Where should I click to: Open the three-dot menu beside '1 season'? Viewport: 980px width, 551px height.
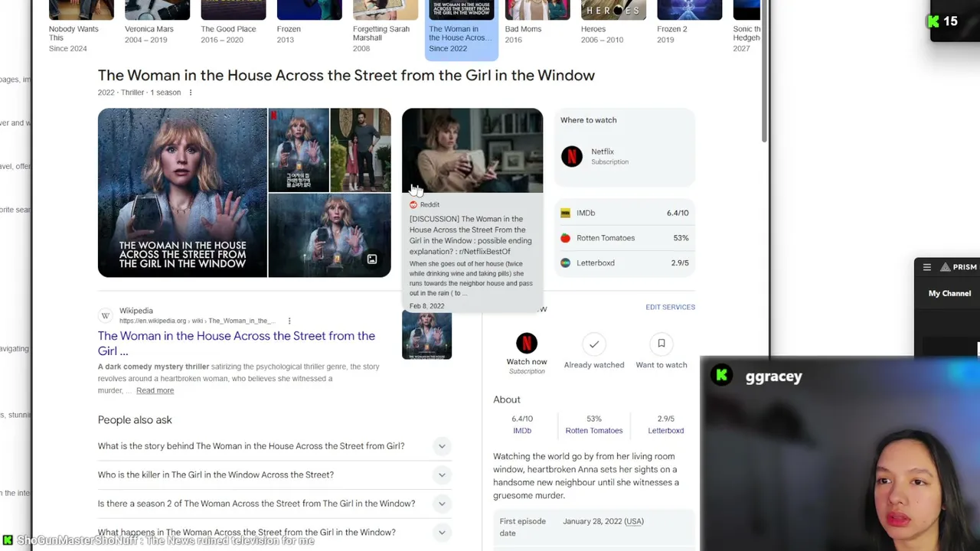click(x=191, y=93)
